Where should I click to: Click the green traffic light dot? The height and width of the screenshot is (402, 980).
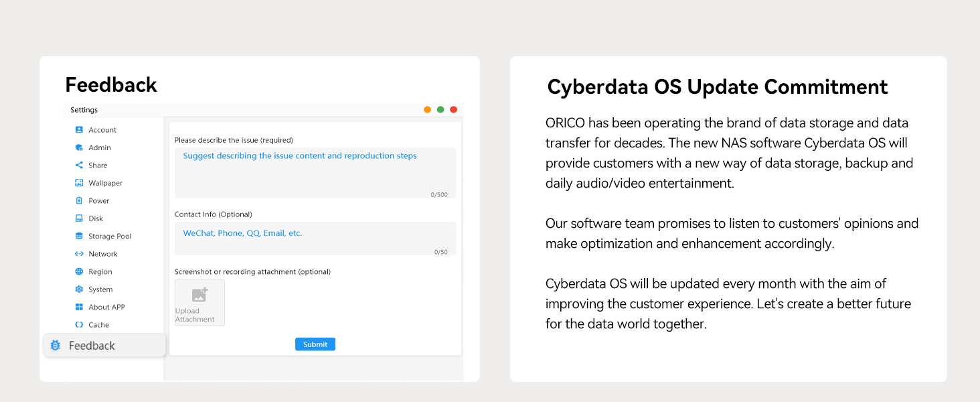point(440,109)
